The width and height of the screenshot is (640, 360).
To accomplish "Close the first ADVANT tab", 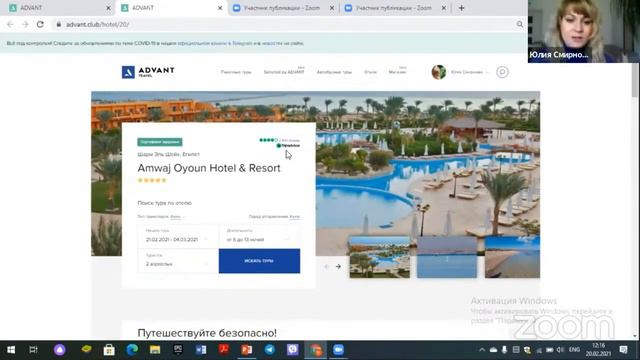I will [108, 8].
